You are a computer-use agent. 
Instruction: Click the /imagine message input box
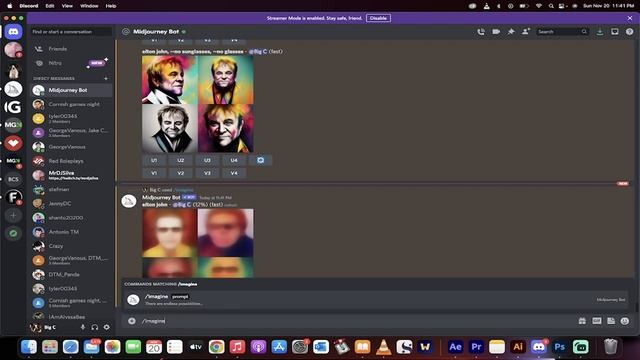pos(357,321)
